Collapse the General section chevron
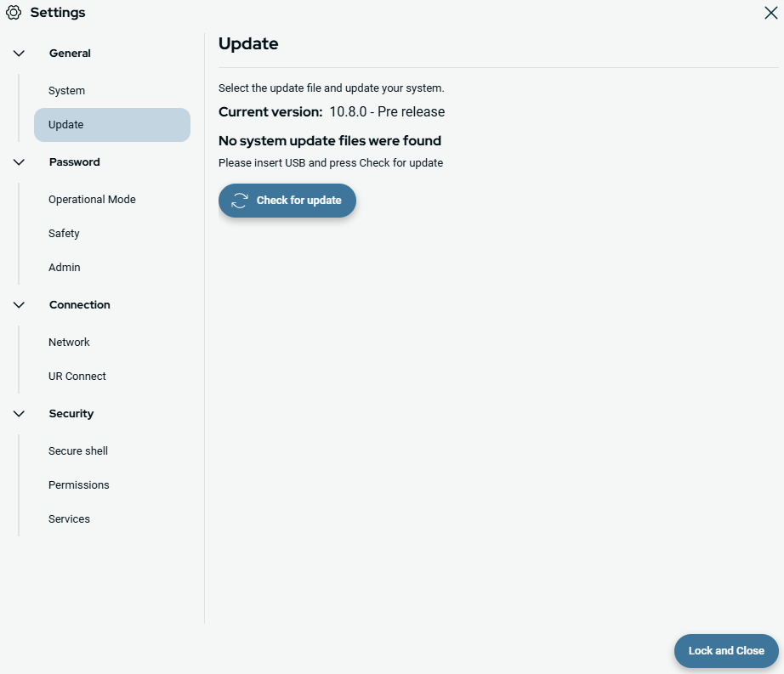Viewport: 784px width, 674px height. pyautogui.click(x=20, y=54)
